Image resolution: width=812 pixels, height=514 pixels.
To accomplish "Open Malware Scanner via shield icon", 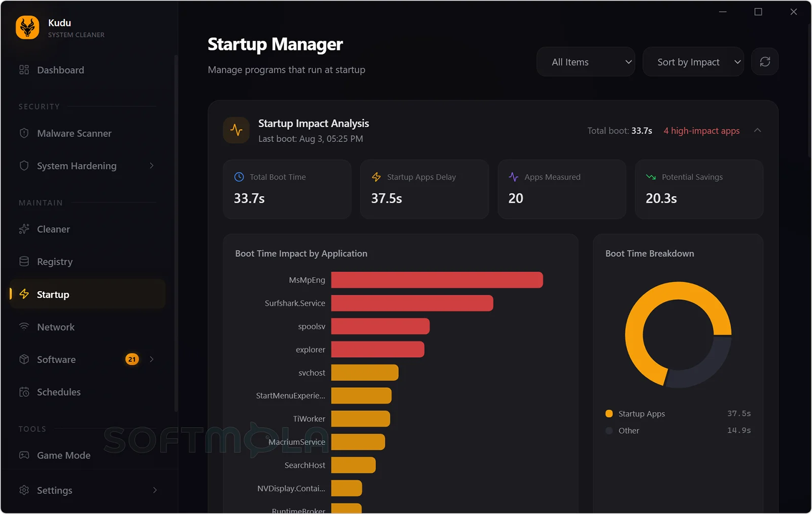I will pos(24,133).
